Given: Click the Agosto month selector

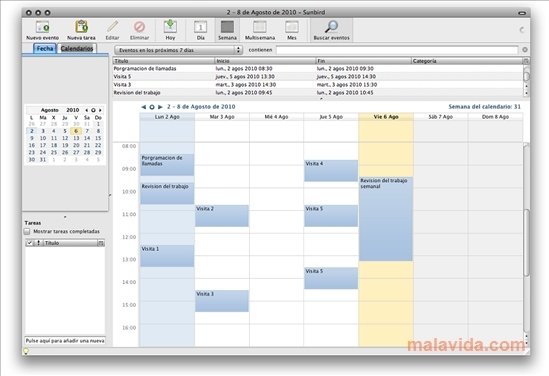Looking at the screenshot, I should tap(50, 110).
